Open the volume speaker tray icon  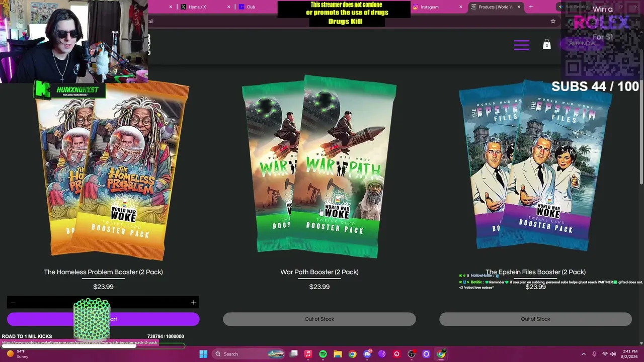[614, 354]
